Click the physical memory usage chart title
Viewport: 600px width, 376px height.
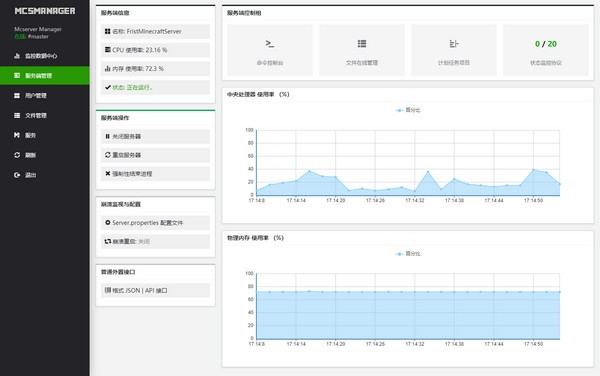(x=255, y=238)
